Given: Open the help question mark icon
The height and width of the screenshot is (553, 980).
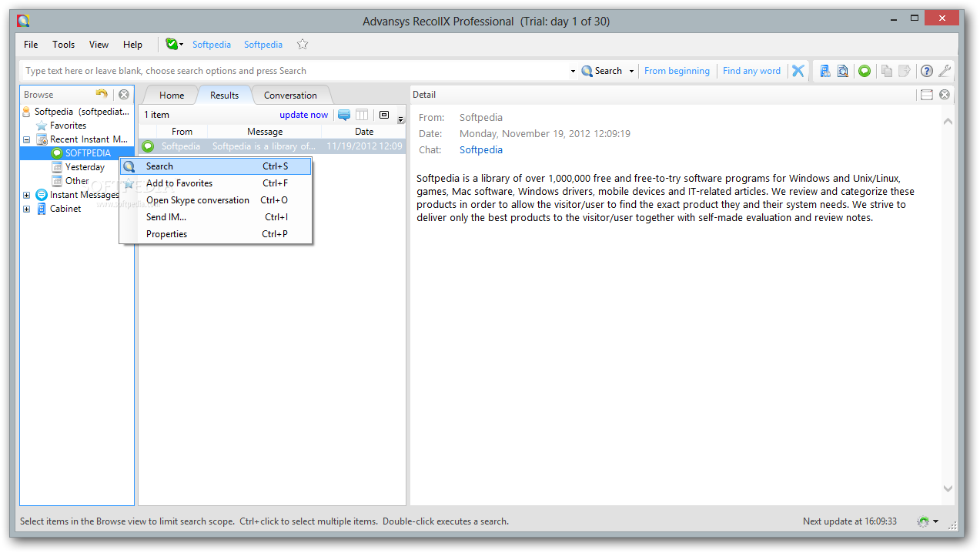Looking at the screenshot, I should 927,71.
